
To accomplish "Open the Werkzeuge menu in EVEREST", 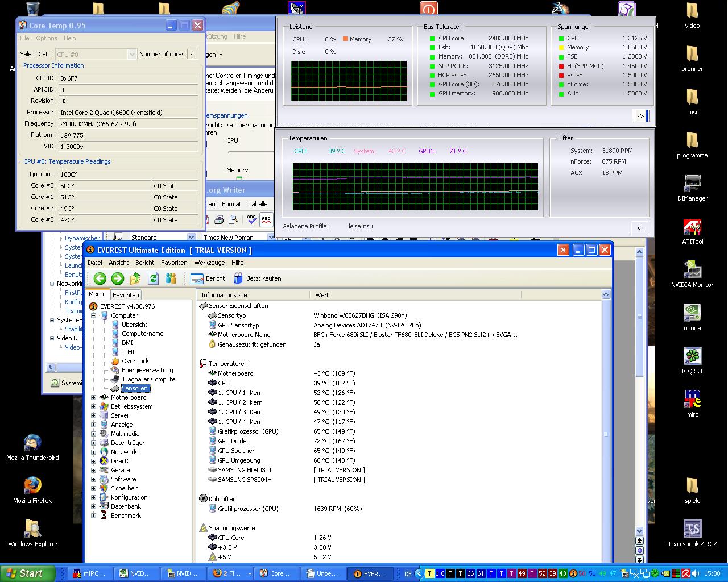I will pos(209,263).
